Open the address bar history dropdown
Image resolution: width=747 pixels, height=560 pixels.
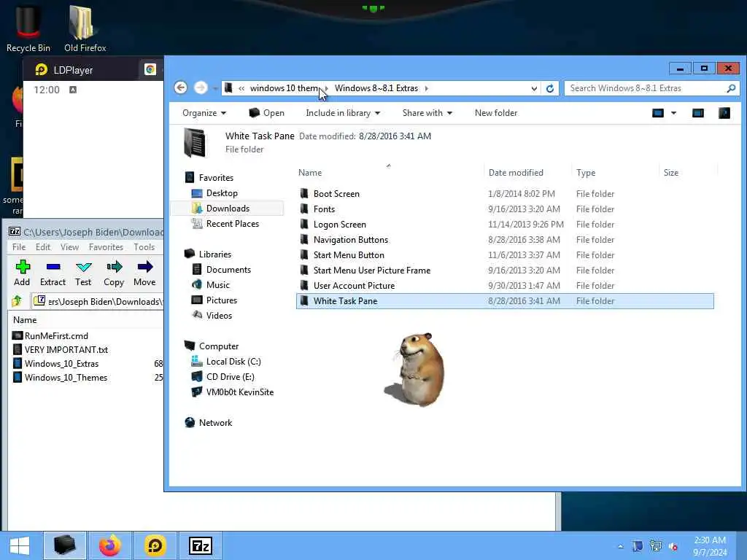534,88
